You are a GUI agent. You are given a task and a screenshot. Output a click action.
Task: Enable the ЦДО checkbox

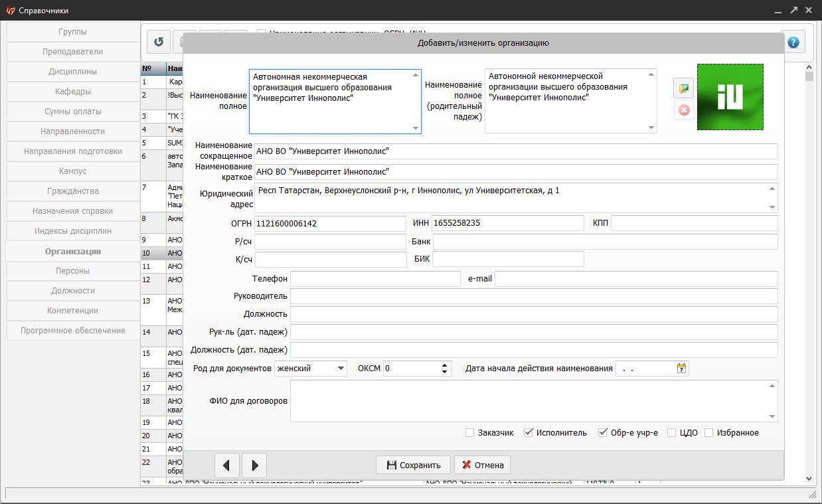[672, 433]
